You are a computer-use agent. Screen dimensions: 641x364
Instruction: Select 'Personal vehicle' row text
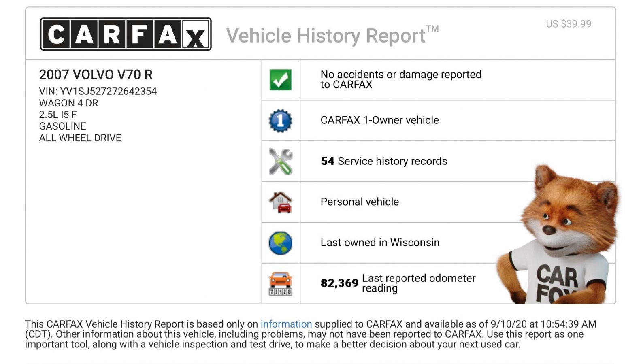point(360,202)
